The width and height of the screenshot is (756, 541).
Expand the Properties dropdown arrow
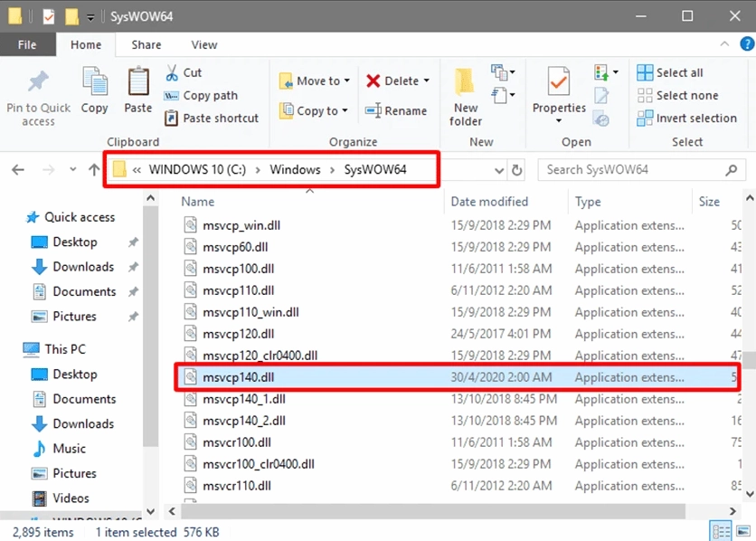[x=559, y=120]
